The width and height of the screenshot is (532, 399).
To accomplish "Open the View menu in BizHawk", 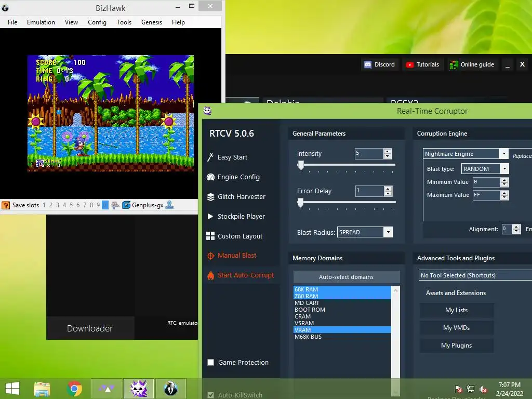I will click(x=71, y=22).
